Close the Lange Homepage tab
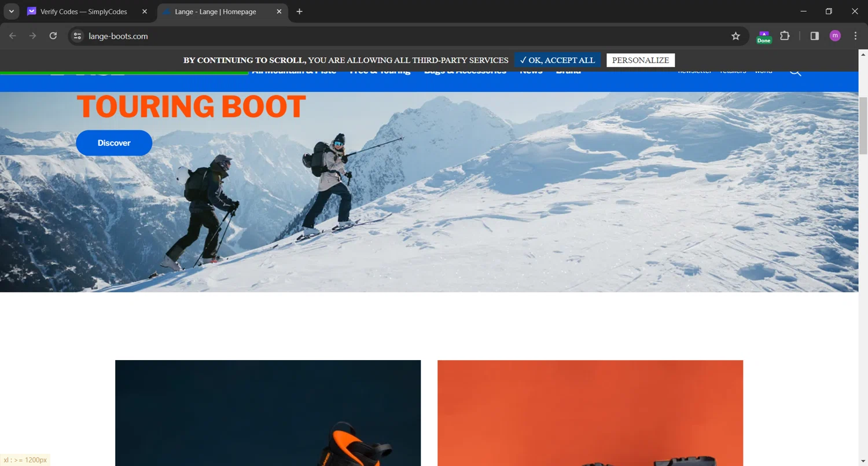This screenshot has height=466, width=868. pos(279,12)
